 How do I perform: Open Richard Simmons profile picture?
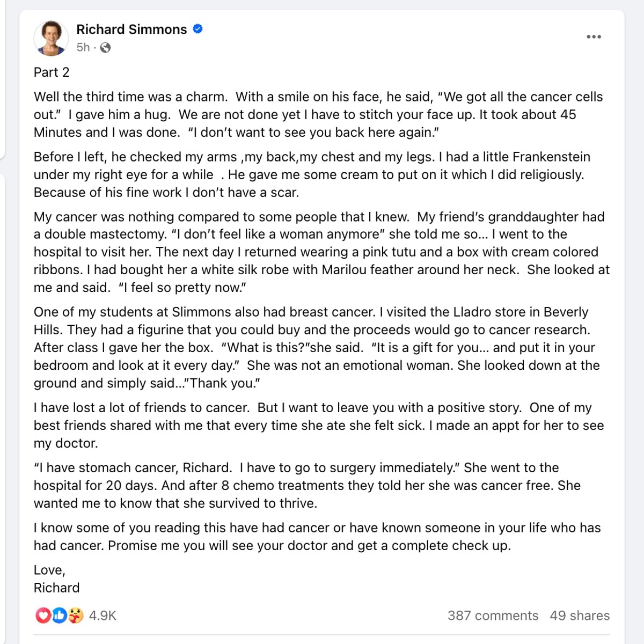pyautogui.click(x=52, y=38)
